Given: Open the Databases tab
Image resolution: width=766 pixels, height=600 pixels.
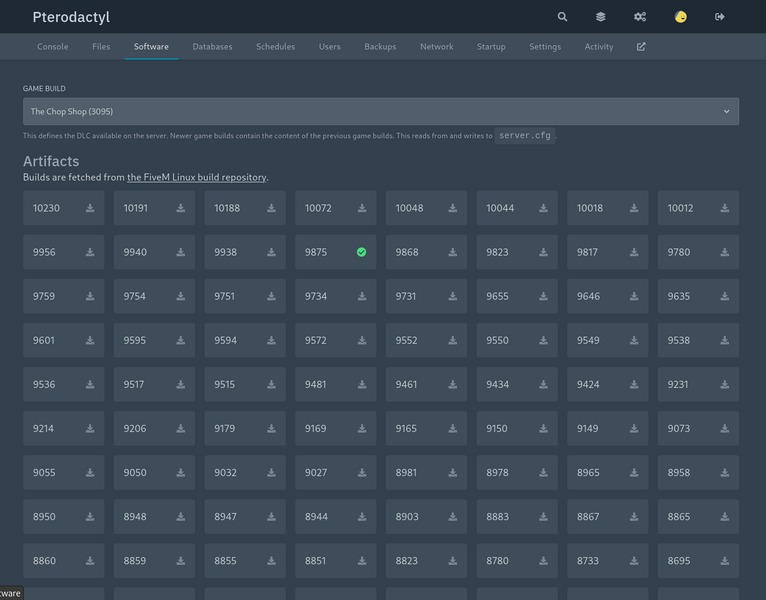Looking at the screenshot, I should pos(213,46).
